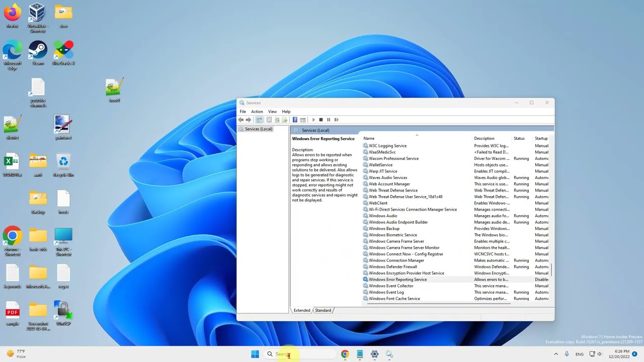Screen dimensions: 644x362
Task: Select Windows Backup service
Action: click(456, 229)
